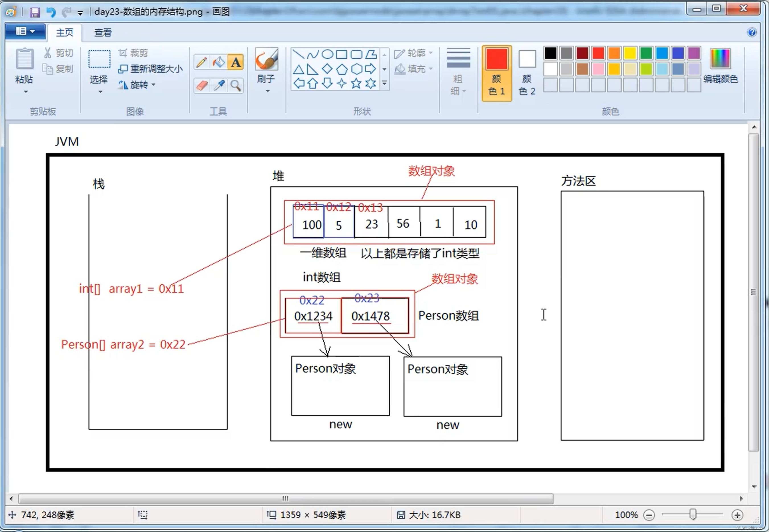Click the horizontal scrollbar right arrow

click(x=741, y=499)
